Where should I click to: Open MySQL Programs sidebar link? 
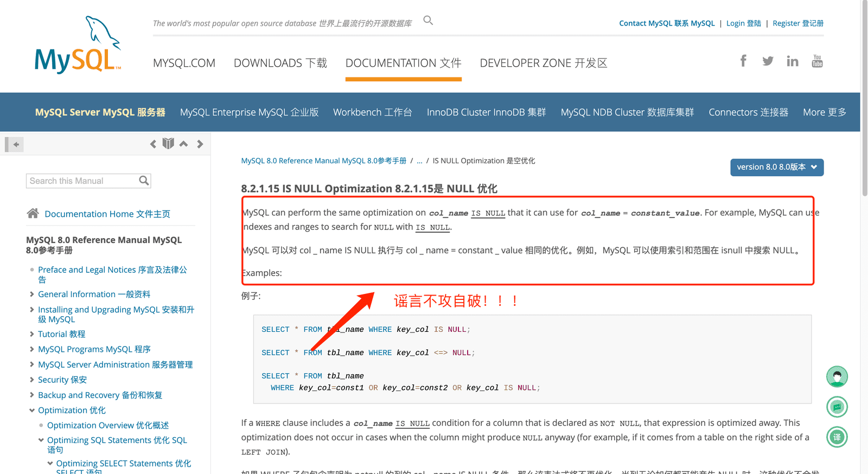94,349
